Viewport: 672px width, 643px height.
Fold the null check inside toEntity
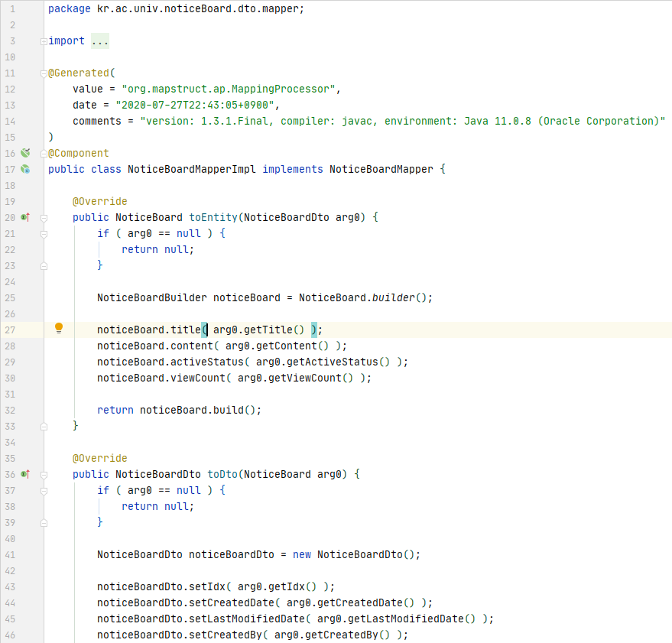click(44, 233)
